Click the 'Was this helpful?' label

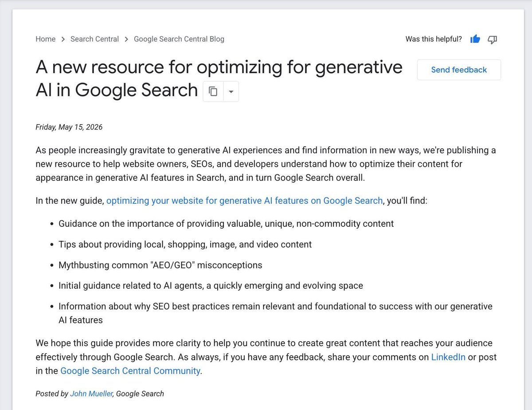434,39
